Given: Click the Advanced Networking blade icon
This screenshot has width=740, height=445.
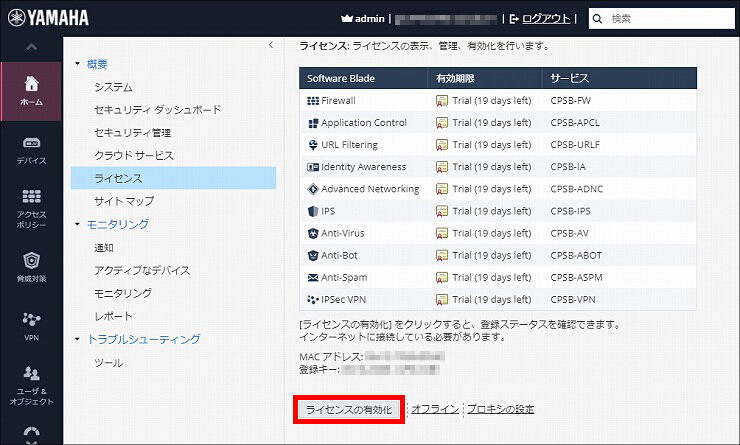Looking at the screenshot, I should (x=313, y=189).
